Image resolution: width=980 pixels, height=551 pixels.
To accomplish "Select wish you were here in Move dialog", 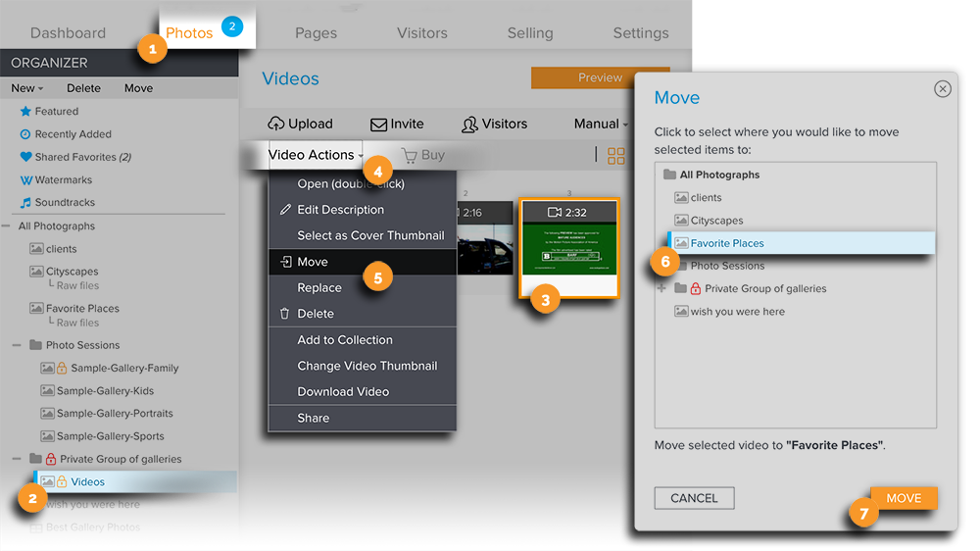I will click(x=729, y=312).
